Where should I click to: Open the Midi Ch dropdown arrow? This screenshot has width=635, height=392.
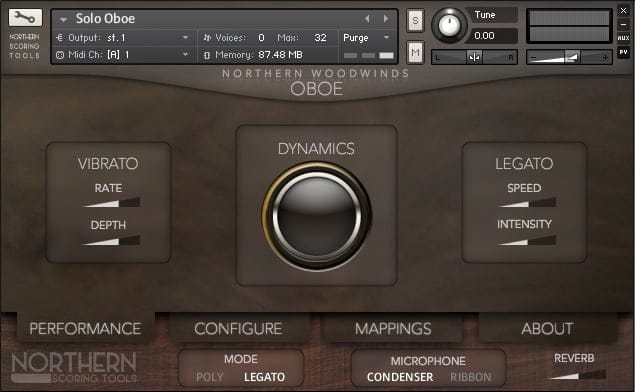(185, 54)
